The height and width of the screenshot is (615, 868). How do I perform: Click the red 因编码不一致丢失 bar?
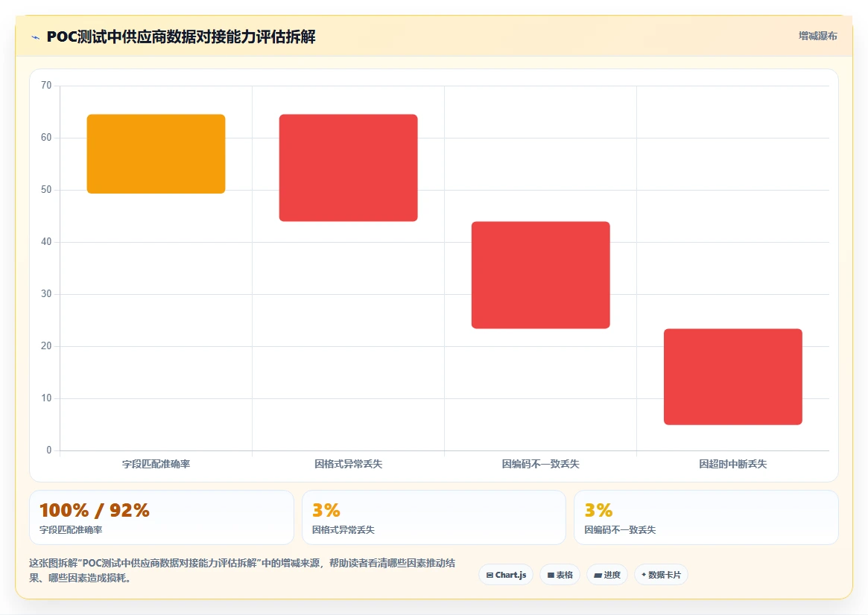click(x=541, y=275)
